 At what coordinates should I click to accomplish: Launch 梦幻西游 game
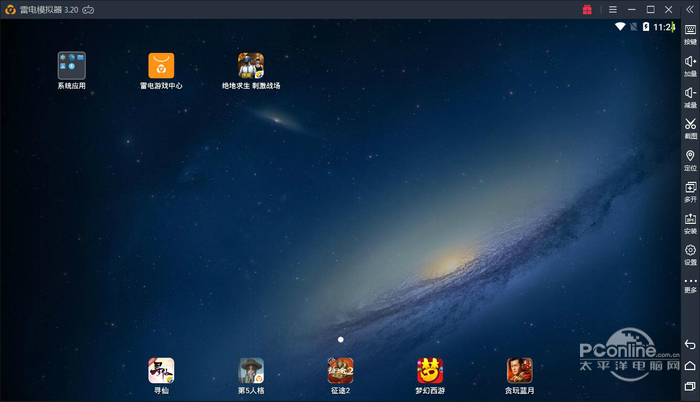pos(430,370)
